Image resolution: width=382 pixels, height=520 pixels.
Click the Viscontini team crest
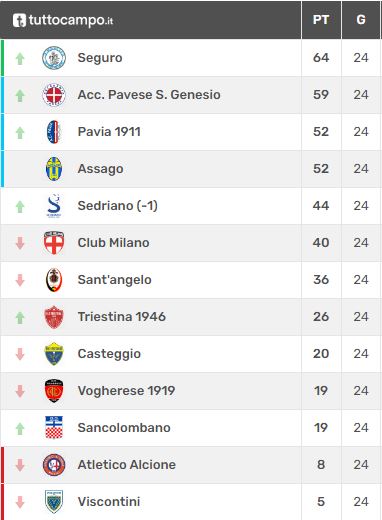[54, 502]
